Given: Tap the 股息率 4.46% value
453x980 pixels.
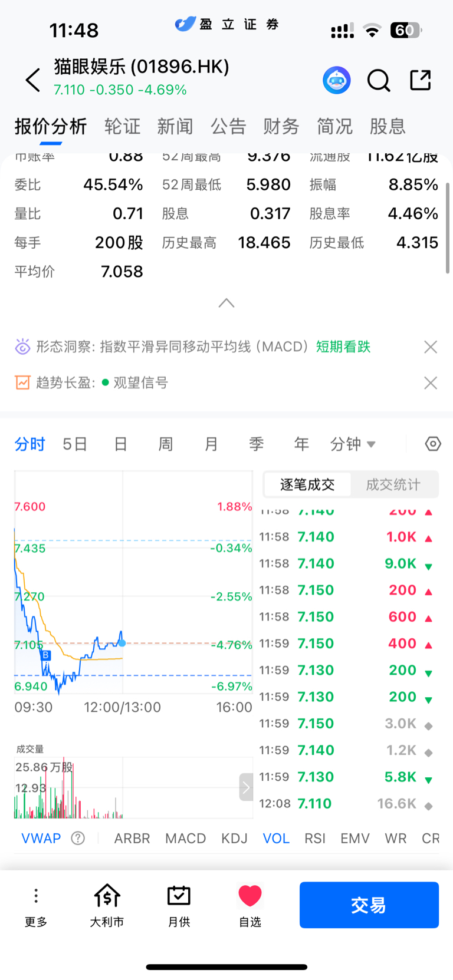Looking at the screenshot, I should [x=413, y=214].
